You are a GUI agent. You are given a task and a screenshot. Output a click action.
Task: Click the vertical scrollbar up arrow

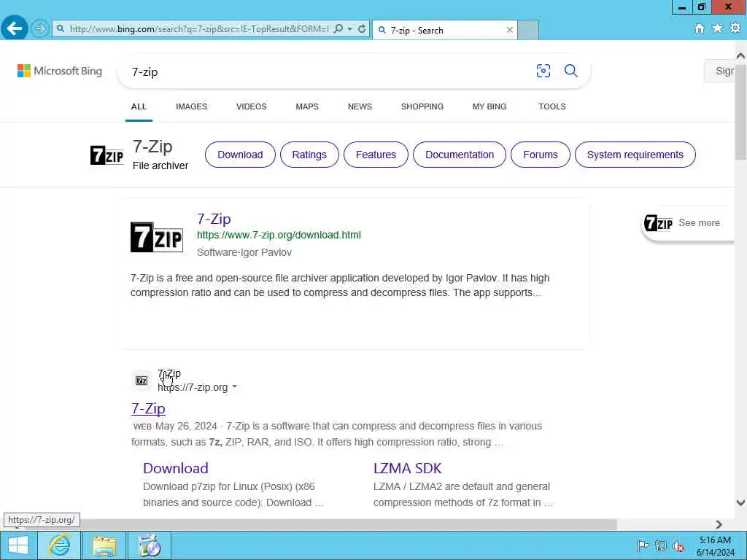click(x=740, y=55)
